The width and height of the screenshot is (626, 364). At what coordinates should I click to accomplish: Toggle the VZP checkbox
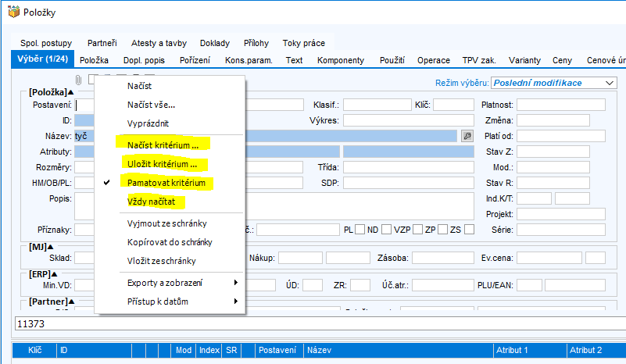417,230
